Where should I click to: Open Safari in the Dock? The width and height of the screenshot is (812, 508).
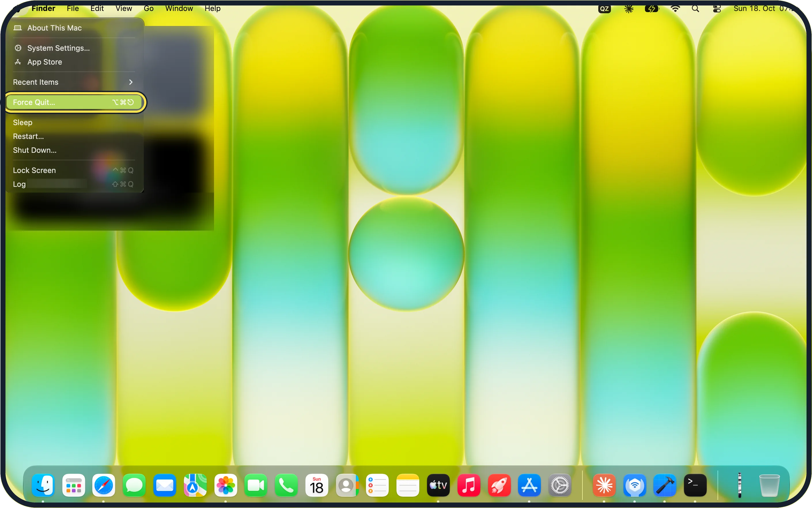104,485
